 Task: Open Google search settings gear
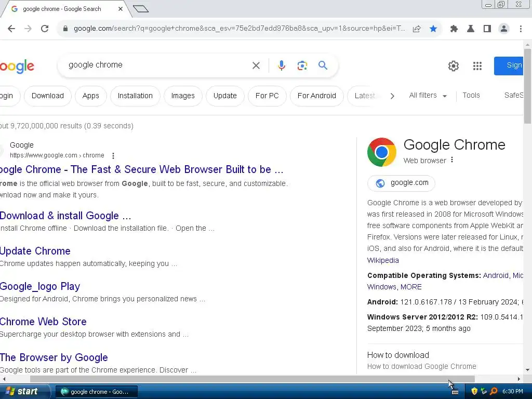453,66
